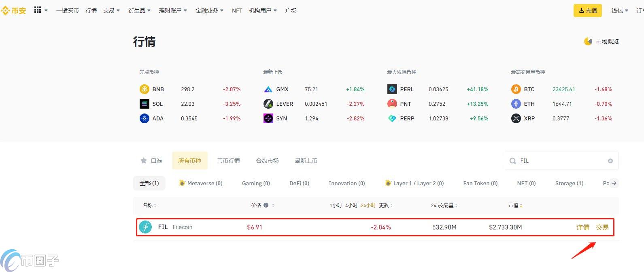Open 详情 link in the FIL row
Image resolution: width=644 pixels, height=272 pixels.
(x=583, y=227)
